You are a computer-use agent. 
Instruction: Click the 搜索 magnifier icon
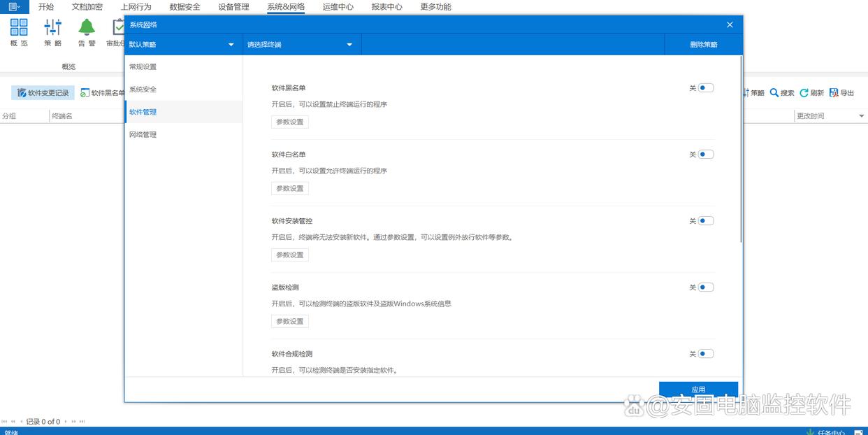click(774, 93)
